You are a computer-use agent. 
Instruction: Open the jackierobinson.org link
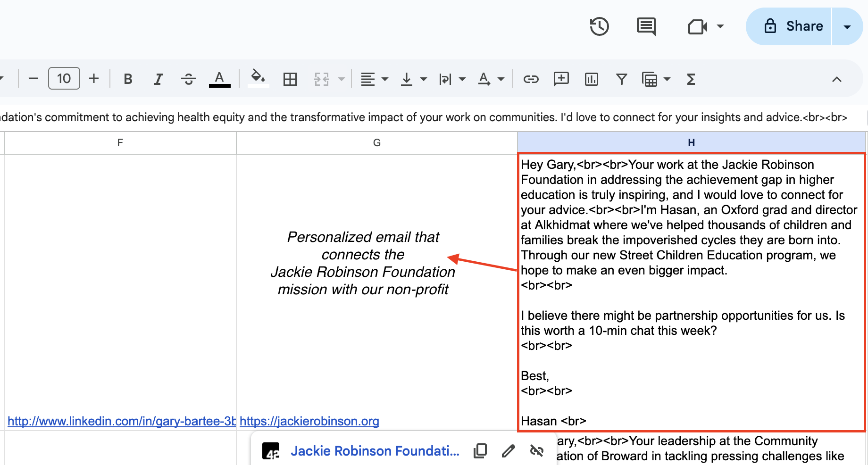coord(309,421)
